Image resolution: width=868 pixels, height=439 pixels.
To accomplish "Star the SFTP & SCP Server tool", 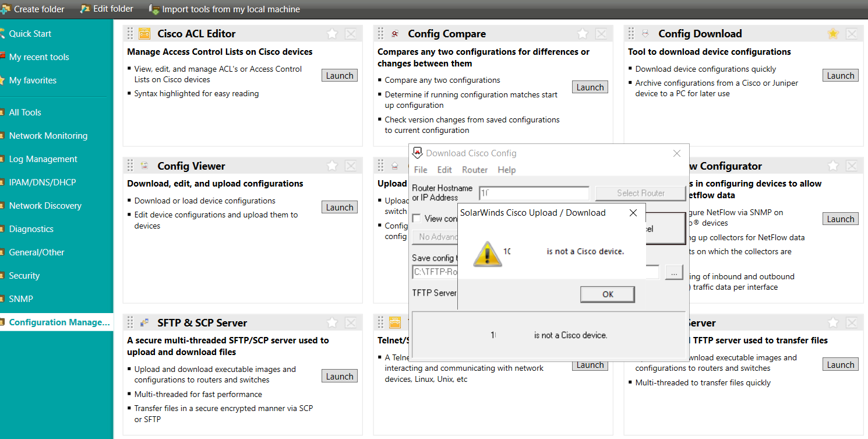I will coord(332,323).
